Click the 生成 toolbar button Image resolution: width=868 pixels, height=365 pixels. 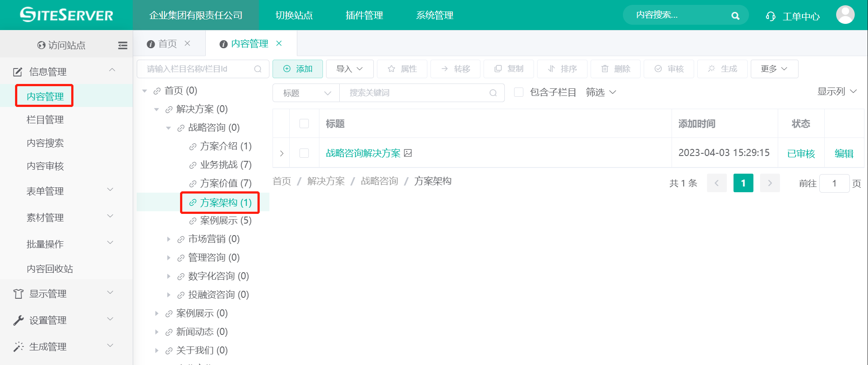tap(722, 69)
